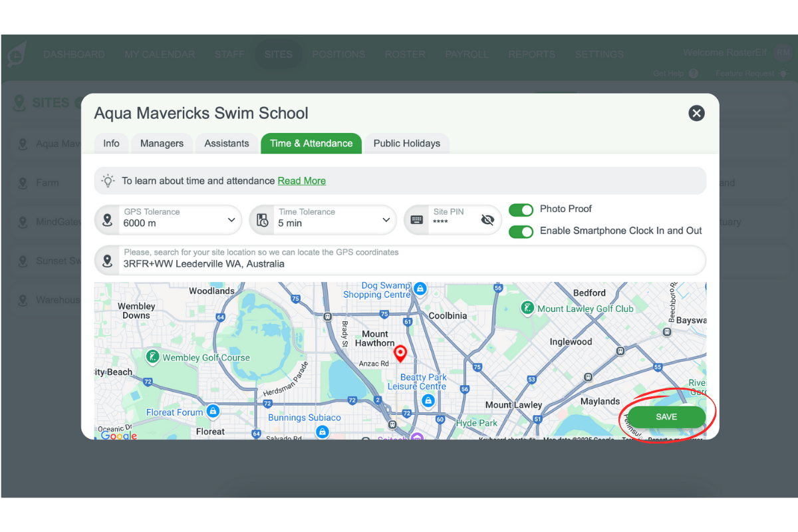Click the Dog Swamp Shopping Centre marker
798x532 pixels.
[x=420, y=289]
